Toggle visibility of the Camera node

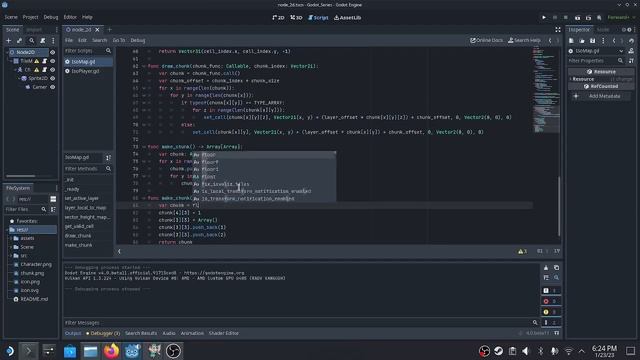[x=52, y=87]
